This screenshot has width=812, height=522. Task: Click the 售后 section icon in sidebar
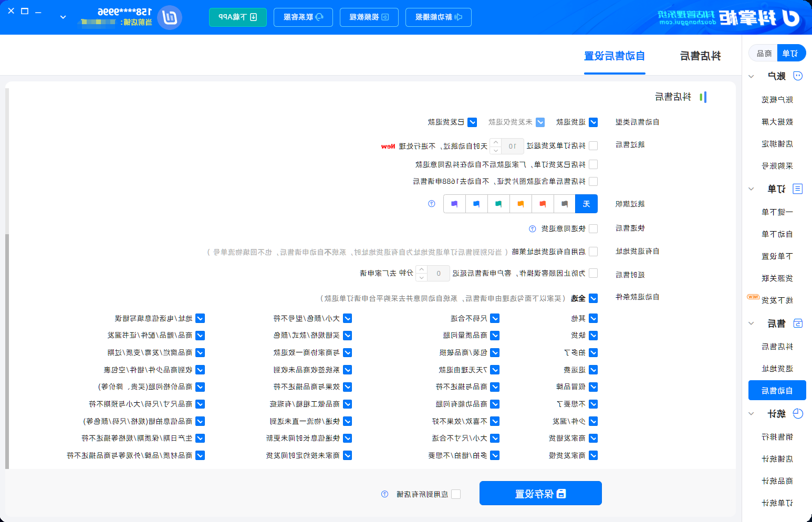798,323
